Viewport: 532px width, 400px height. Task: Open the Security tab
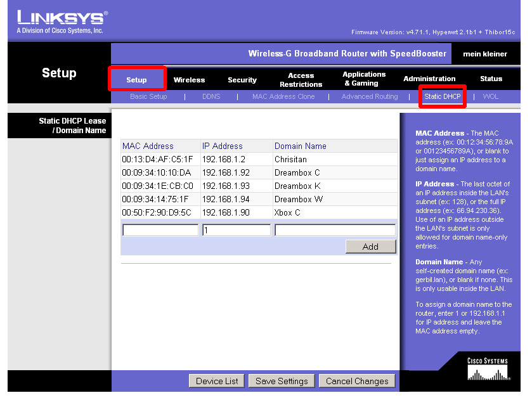pos(242,80)
